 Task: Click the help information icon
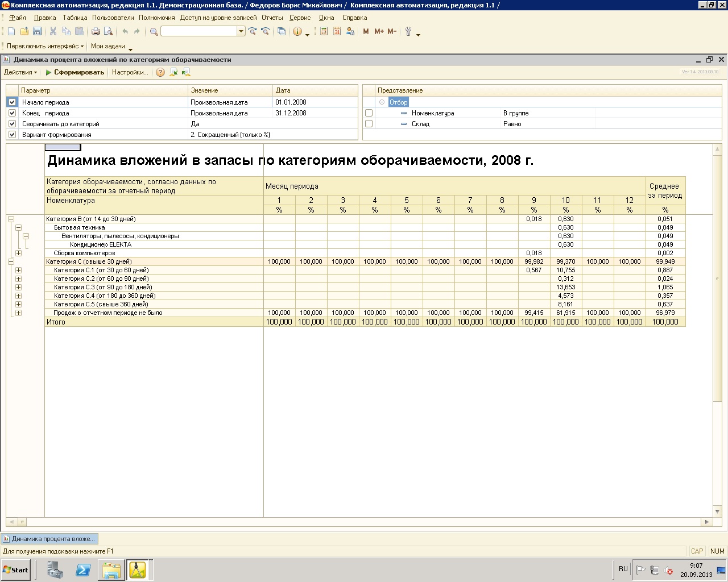(x=297, y=32)
